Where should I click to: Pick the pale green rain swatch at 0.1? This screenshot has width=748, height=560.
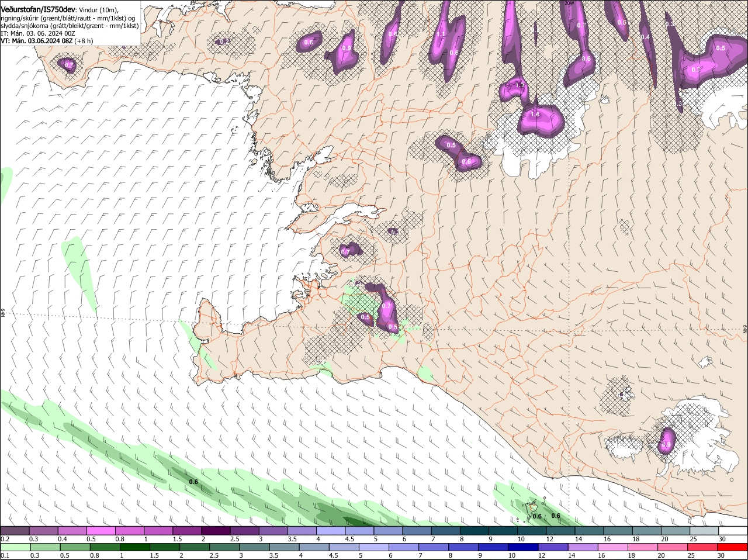point(15,547)
